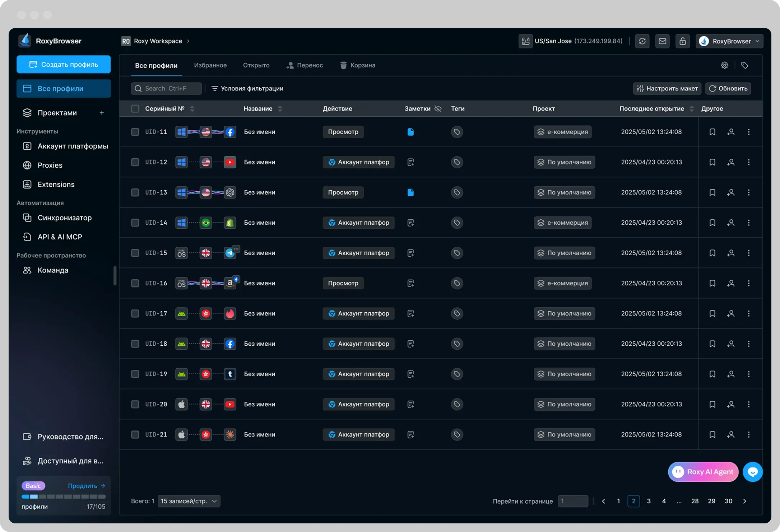Click the Создать профиль button

tap(64, 65)
